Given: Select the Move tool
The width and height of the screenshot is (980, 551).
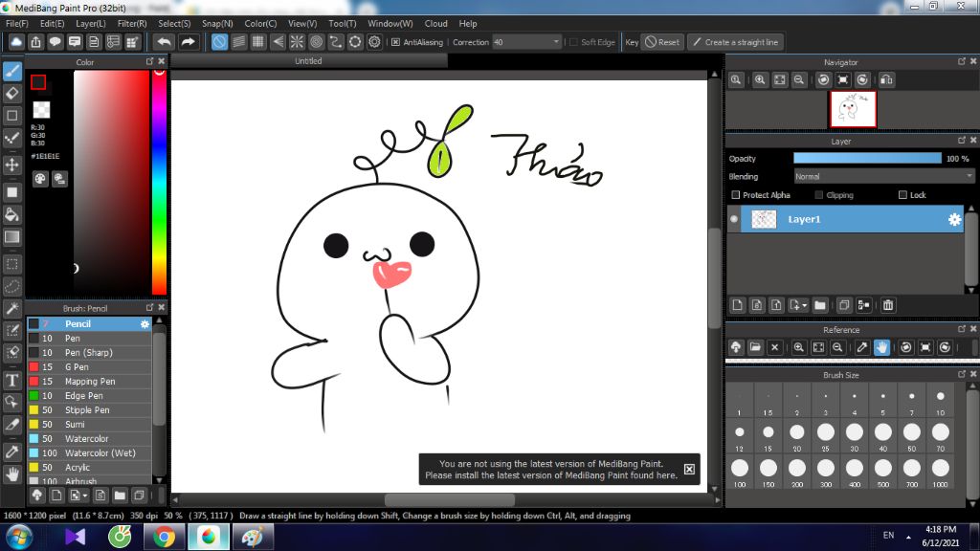Looking at the screenshot, I should coord(11,165).
